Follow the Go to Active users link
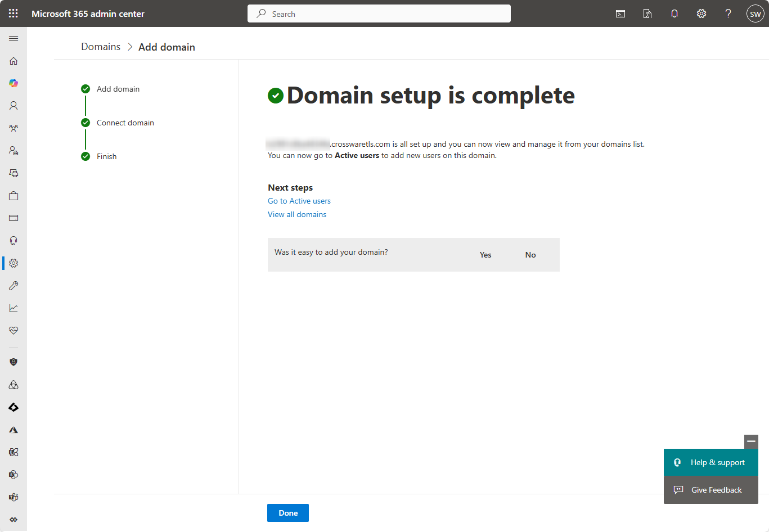 [x=299, y=201]
